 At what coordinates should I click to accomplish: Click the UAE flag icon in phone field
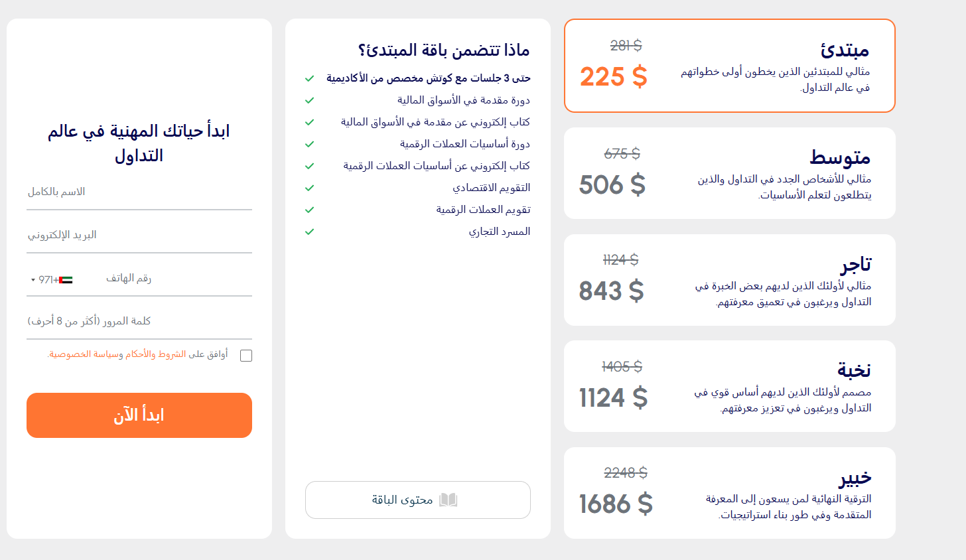coord(65,280)
